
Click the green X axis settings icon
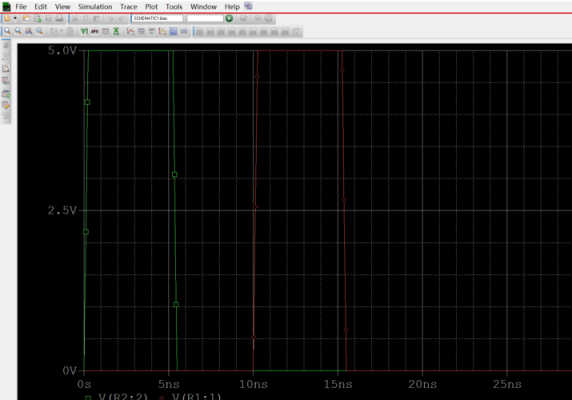(x=116, y=31)
